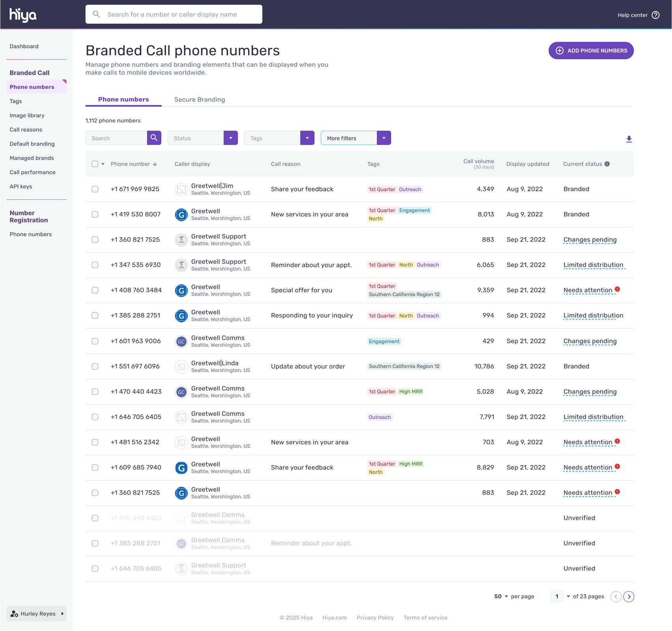Click the Hurley Reyes user icon
Screen dimensions: 672x631
click(x=14, y=614)
